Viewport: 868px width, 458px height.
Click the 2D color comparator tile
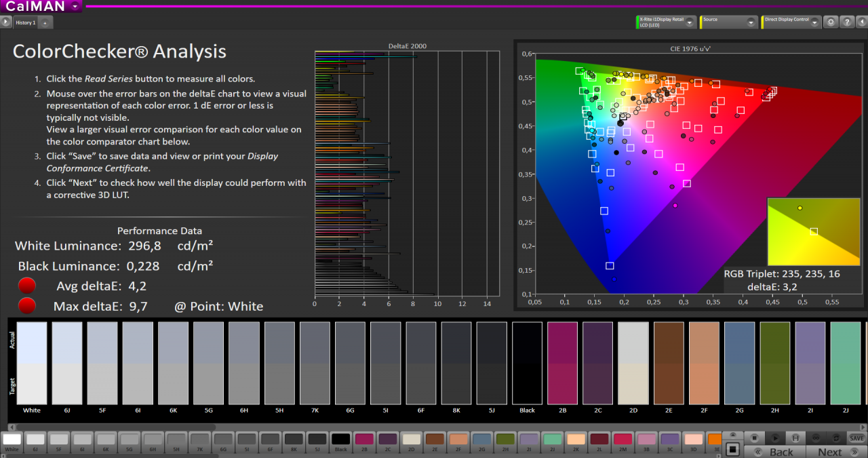(x=633, y=363)
